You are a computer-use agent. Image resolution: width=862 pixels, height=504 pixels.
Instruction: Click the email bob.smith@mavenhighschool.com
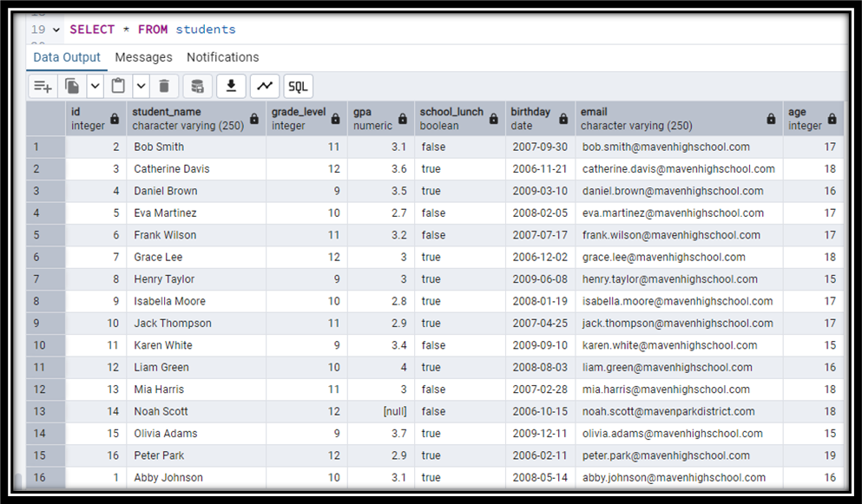[680, 147]
